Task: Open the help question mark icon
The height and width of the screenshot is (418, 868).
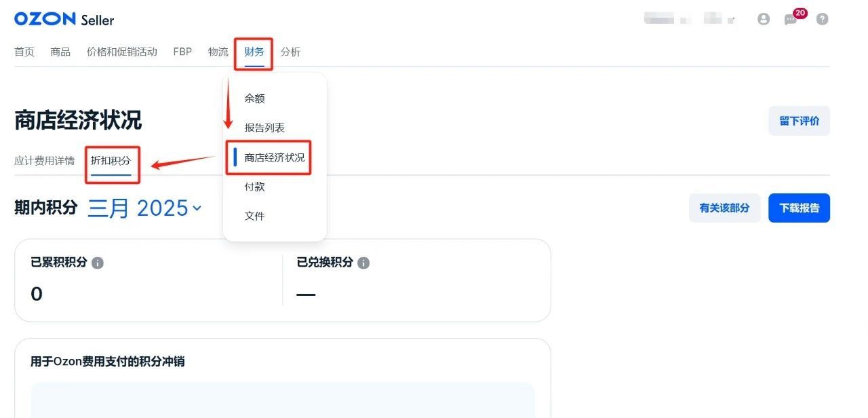Action: coord(822,20)
